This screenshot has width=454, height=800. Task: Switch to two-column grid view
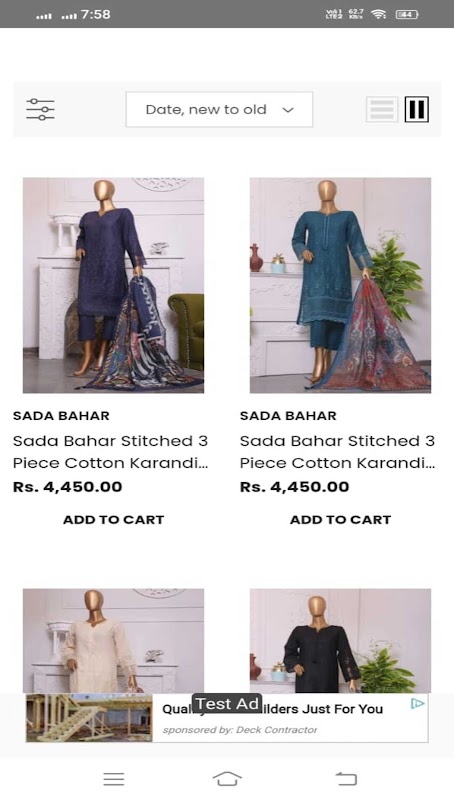tap(417, 109)
